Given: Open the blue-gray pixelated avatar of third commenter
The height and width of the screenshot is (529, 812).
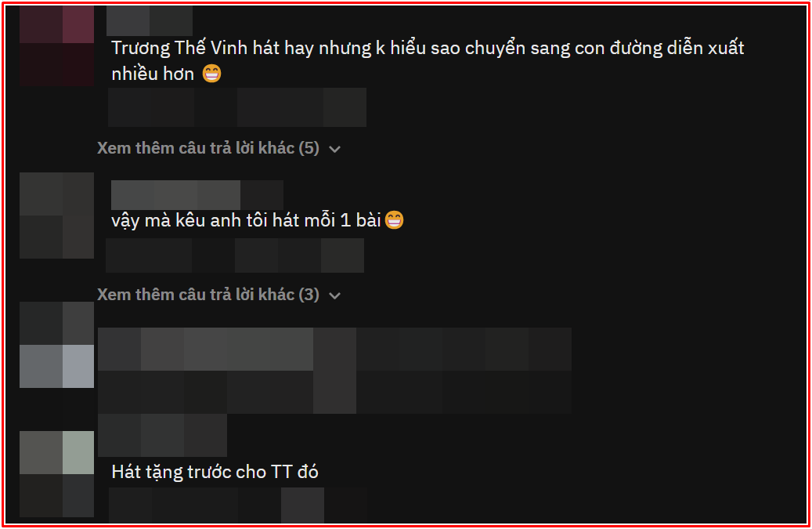Looking at the screenshot, I should [x=56, y=345].
